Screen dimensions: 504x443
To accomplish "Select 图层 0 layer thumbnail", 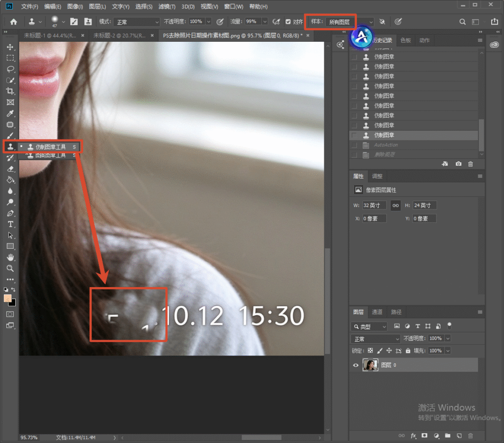I will pos(370,365).
